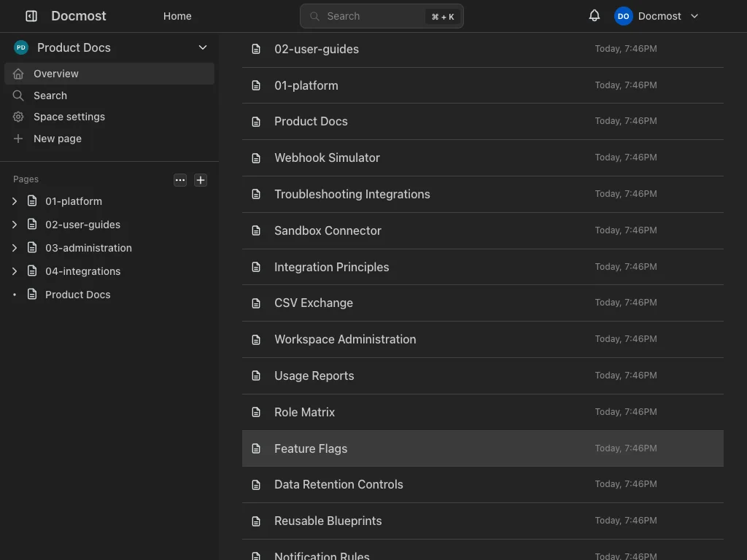The image size is (747, 560).
Task: Collapse the sidebar with the toggle icon
Action: [31, 16]
